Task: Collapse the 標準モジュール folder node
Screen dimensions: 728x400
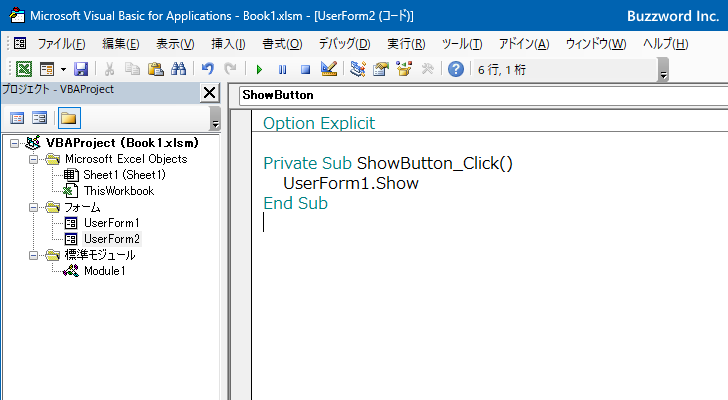Action: click(x=33, y=255)
